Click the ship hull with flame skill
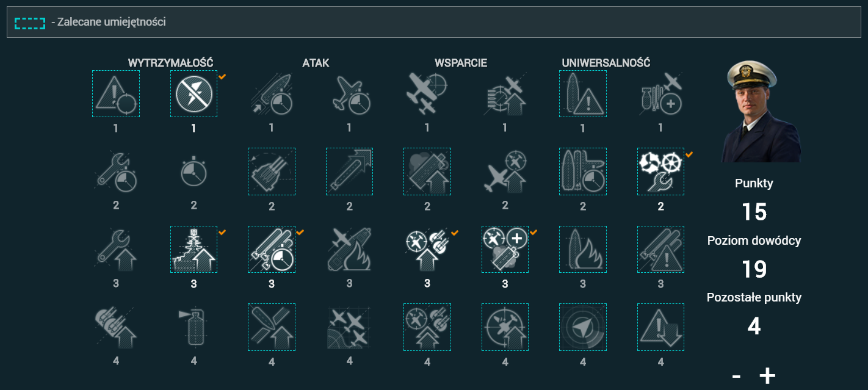 tap(583, 249)
